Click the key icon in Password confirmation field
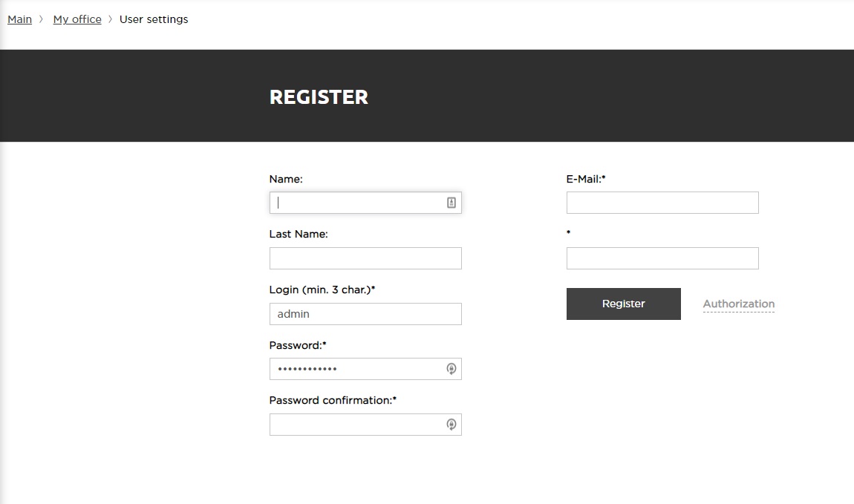The height and width of the screenshot is (504, 854). click(x=452, y=425)
